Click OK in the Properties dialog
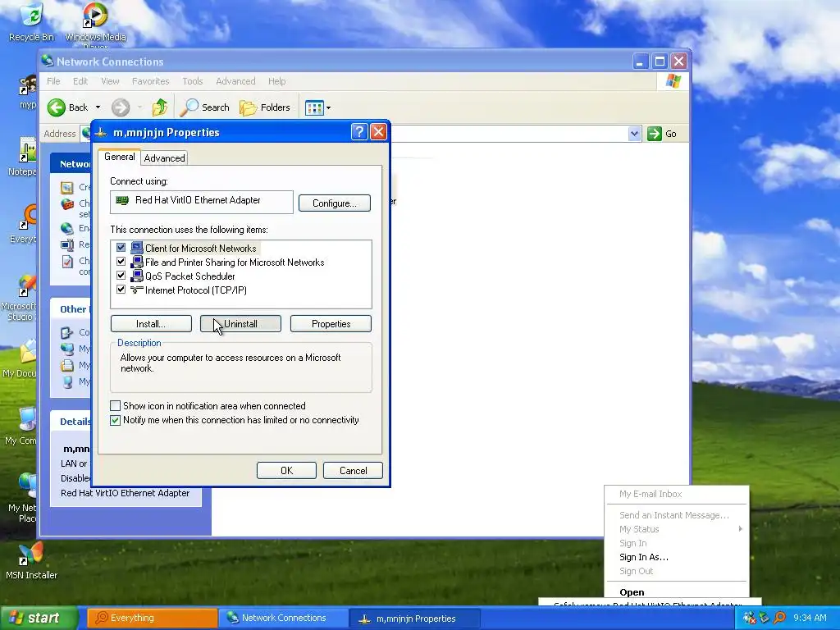The width and height of the screenshot is (840, 630). click(x=286, y=470)
